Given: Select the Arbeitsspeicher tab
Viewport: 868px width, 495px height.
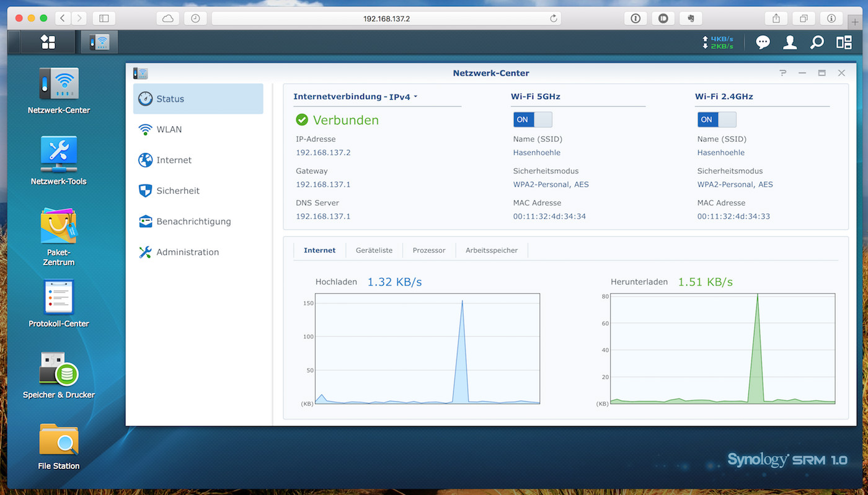Looking at the screenshot, I should pyautogui.click(x=491, y=250).
